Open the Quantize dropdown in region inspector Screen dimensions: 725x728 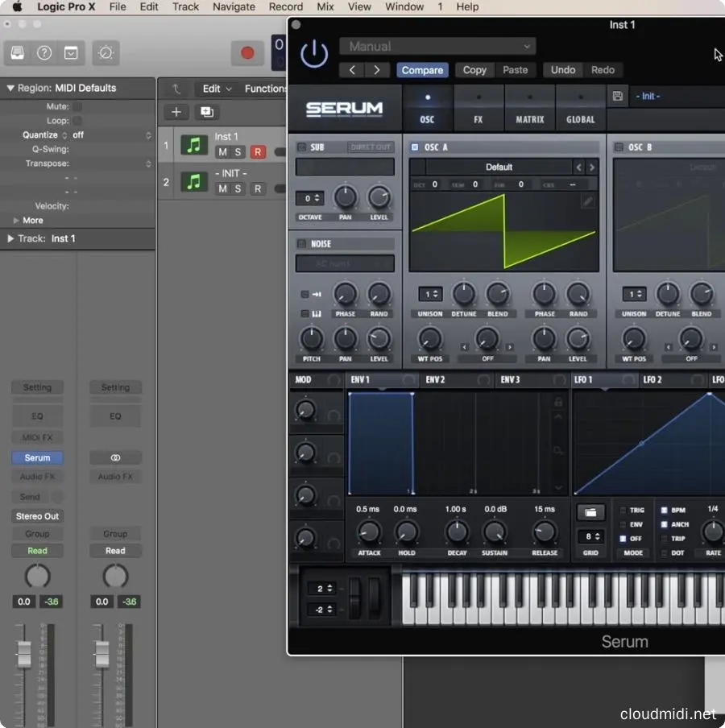[78, 134]
